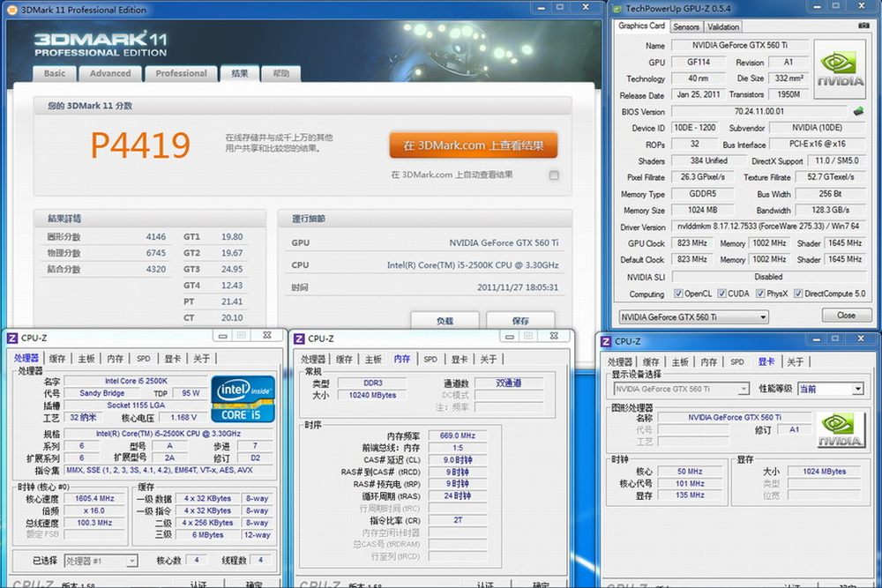Click the CPU-Z memory window title icon
Screen dimensions: 882x588
click(299, 339)
